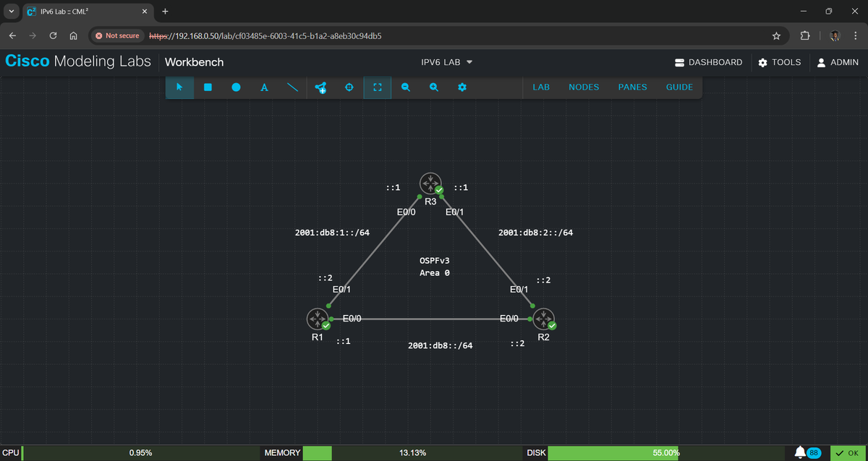Image resolution: width=868 pixels, height=461 pixels.
Task: Select router R2 node
Action: point(543,319)
